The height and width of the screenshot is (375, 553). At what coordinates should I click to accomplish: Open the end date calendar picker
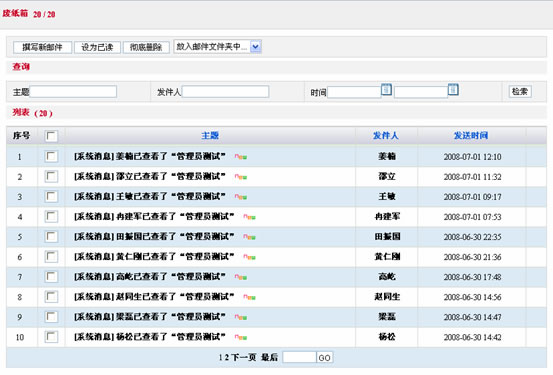tap(453, 90)
